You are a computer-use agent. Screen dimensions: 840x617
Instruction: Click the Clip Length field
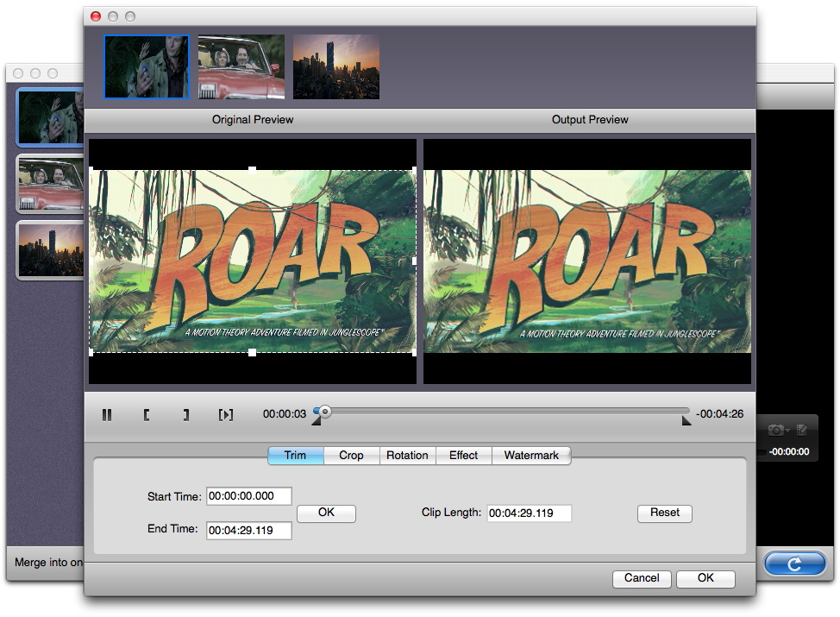coord(530,513)
